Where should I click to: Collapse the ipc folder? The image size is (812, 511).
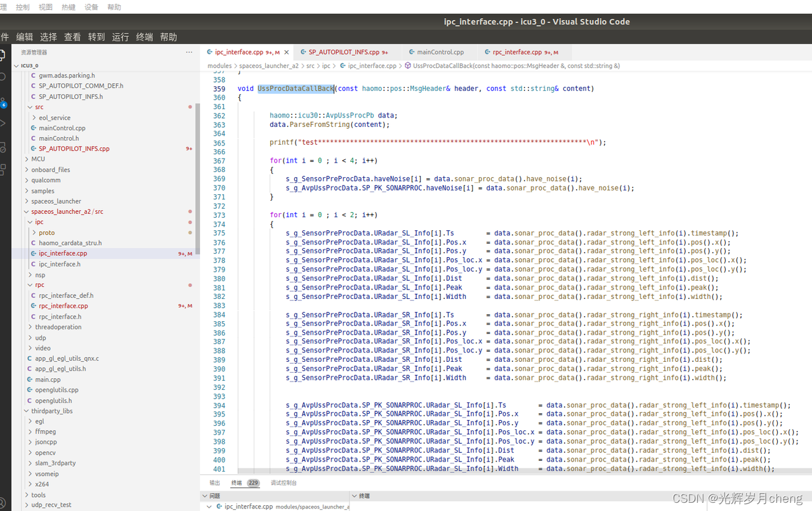point(105,222)
